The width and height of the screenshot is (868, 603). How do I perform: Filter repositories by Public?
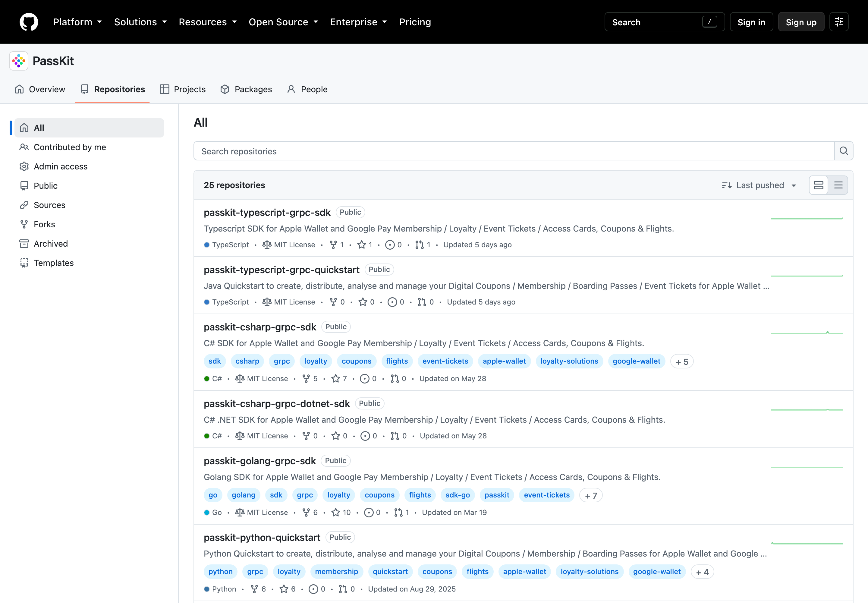pyautogui.click(x=89, y=185)
